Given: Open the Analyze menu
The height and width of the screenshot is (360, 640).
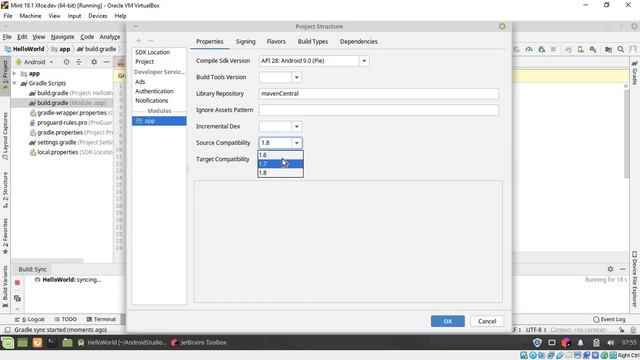Looking at the screenshot, I should (x=110, y=37).
